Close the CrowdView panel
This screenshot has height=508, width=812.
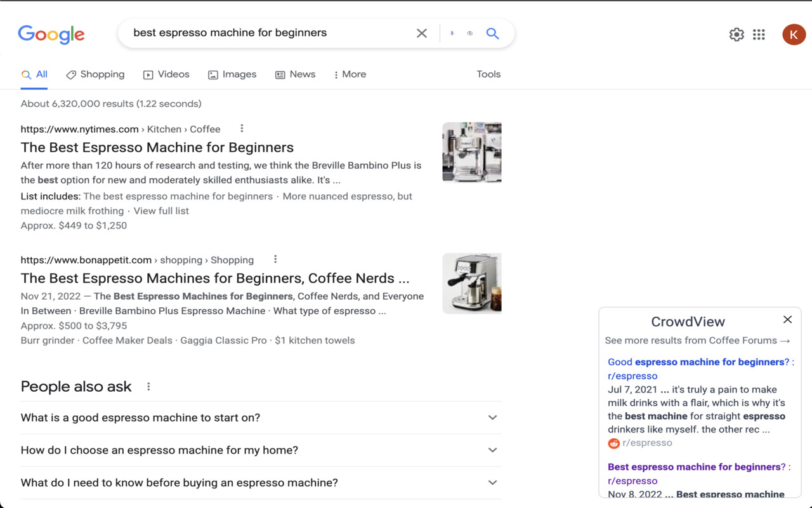pyautogui.click(x=787, y=319)
